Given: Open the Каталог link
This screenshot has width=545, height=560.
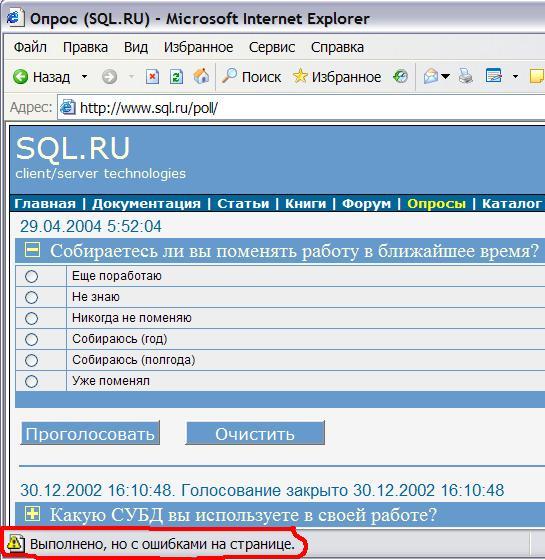Looking at the screenshot, I should (512, 204).
